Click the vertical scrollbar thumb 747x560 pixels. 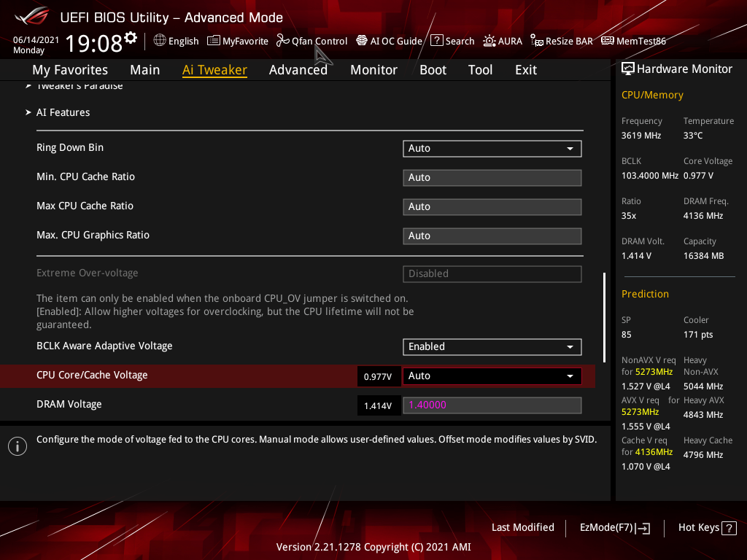coord(604,318)
